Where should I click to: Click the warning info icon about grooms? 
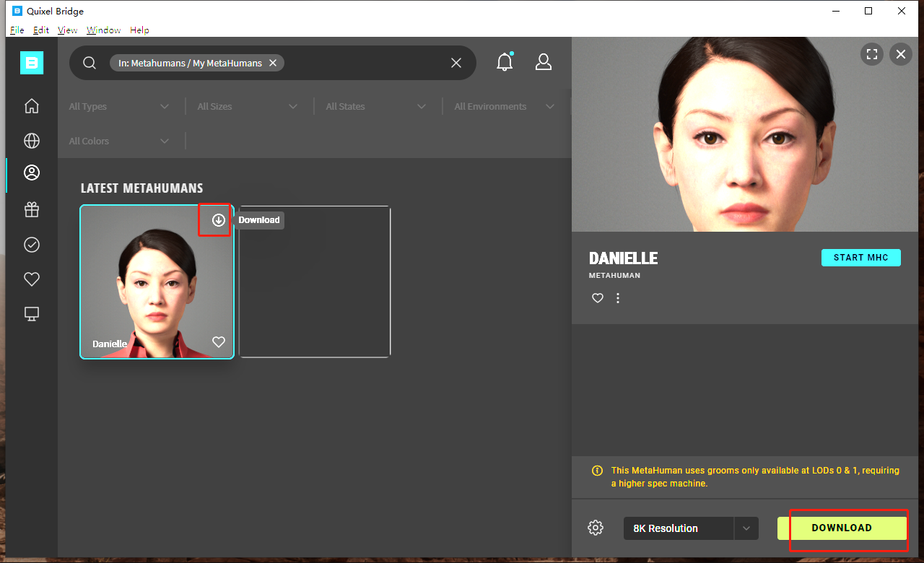click(597, 471)
